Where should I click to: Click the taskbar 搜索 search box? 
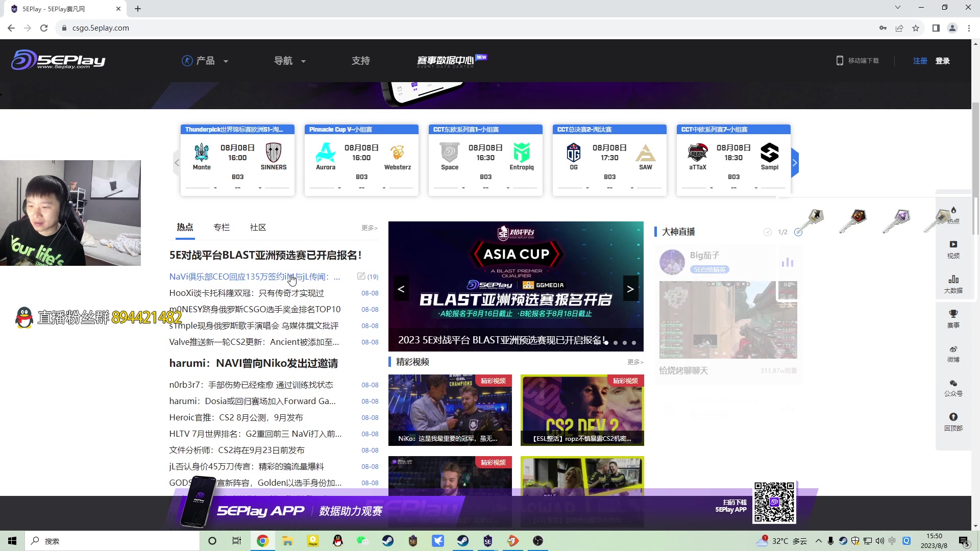[112, 541]
